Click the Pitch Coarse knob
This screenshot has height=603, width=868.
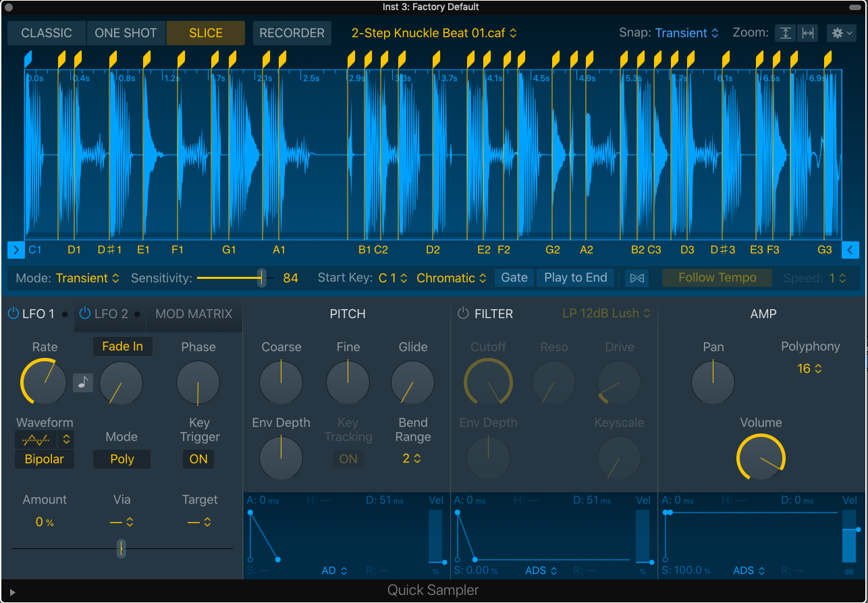tap(281, 382)
